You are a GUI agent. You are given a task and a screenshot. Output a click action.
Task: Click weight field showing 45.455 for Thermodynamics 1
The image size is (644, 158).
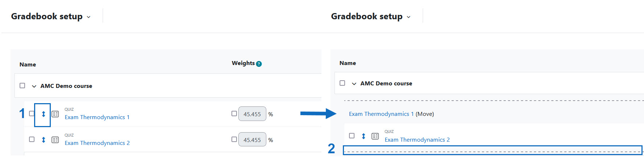252,114
